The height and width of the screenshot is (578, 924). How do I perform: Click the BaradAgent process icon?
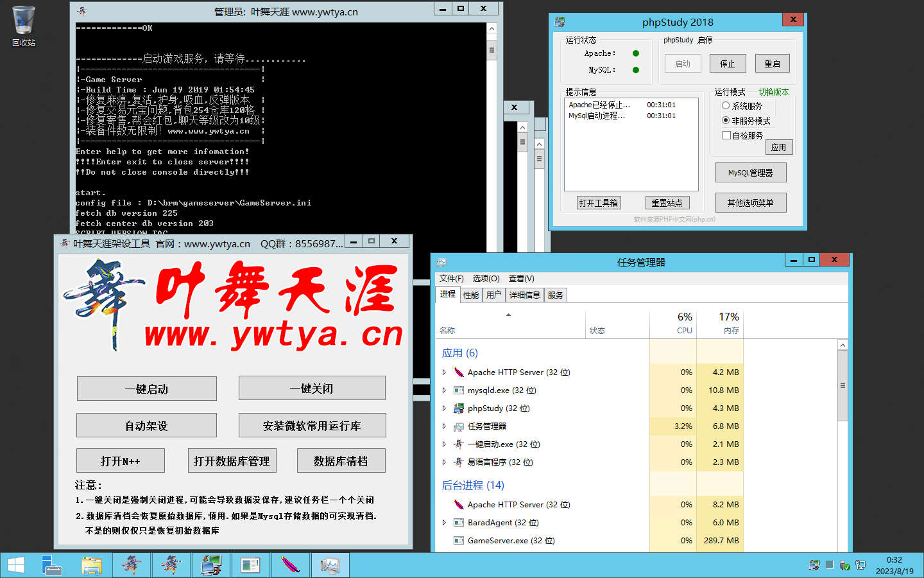coord(459,522)
